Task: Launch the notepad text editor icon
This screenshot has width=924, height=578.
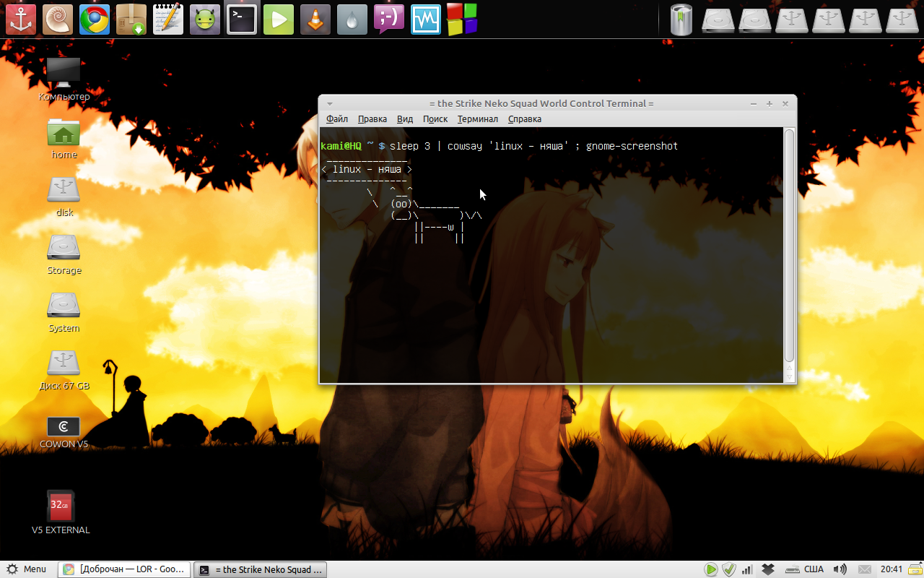Action: pyautogui.click(x=168, y=20)
